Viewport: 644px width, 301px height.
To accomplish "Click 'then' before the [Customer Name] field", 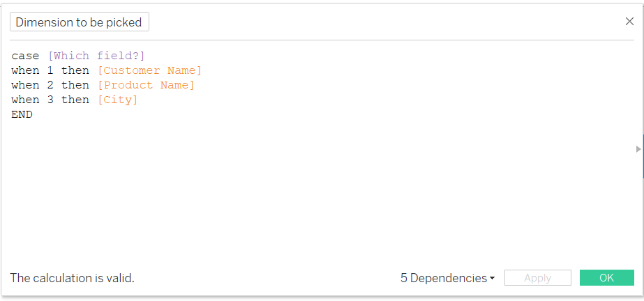I will [75, 70].
